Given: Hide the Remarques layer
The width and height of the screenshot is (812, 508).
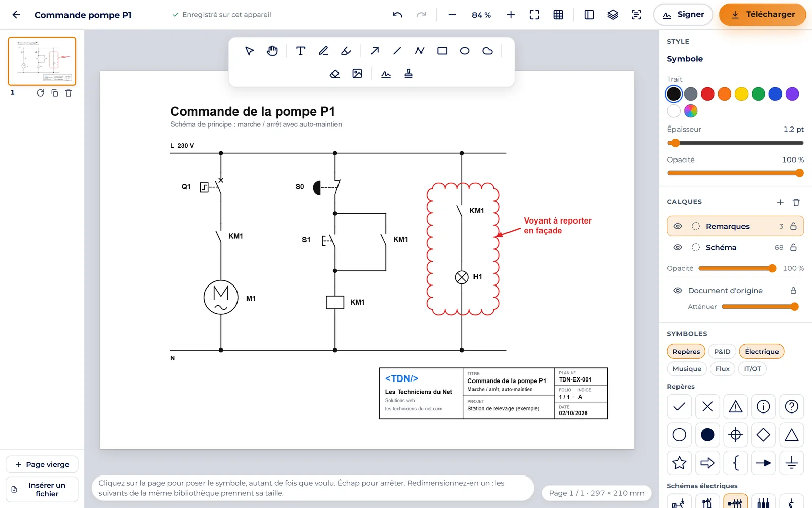Looking at the screenshot, I should click(678, 226).
